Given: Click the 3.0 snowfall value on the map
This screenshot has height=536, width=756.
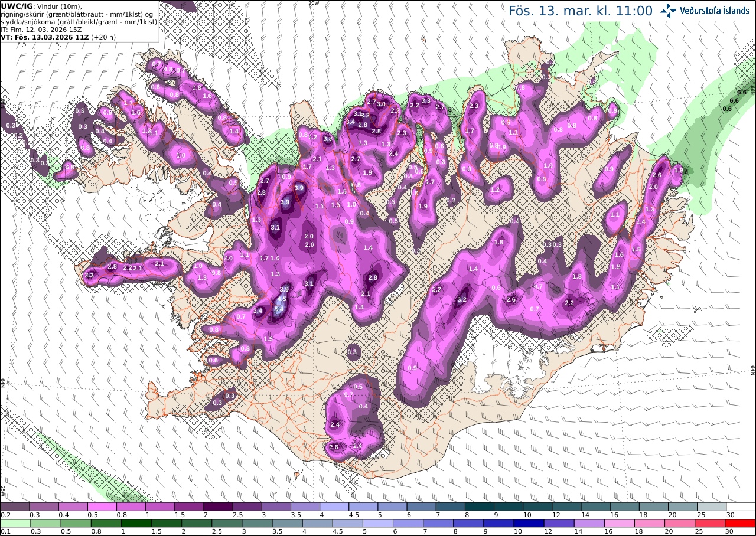Looking at the screenshot, I should coord(381,104).
